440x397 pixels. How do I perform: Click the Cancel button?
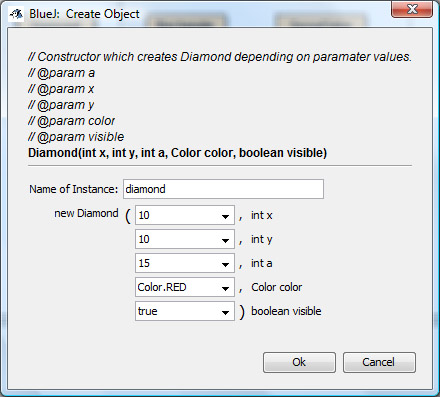379,362
